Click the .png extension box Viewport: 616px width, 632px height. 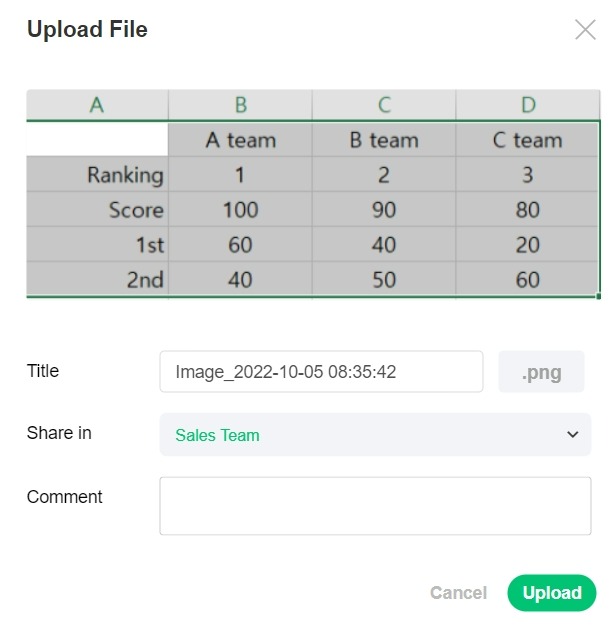point(541,373)
